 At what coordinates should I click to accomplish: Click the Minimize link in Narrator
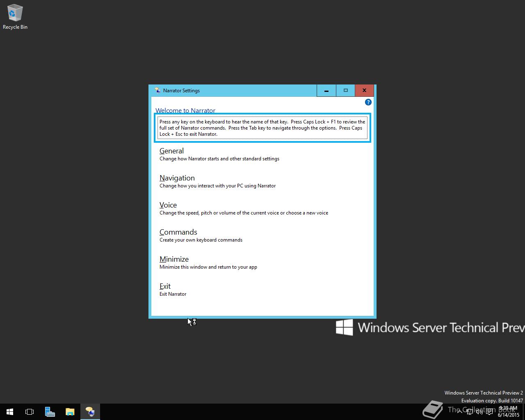coord(174,259)
